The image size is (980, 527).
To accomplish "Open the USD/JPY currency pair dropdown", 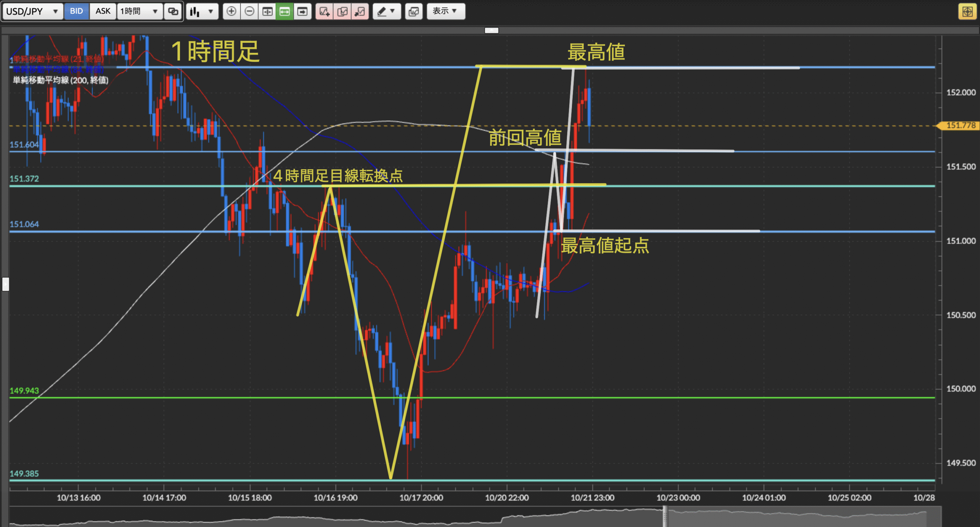I will [x=32, y=11].
